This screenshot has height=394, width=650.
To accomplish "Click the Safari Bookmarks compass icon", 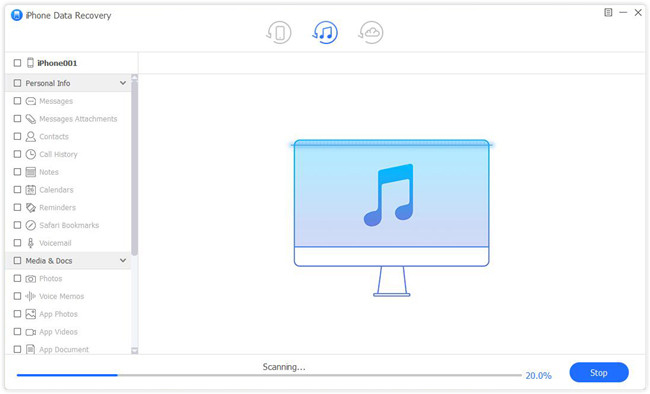I will coord(31,225).
